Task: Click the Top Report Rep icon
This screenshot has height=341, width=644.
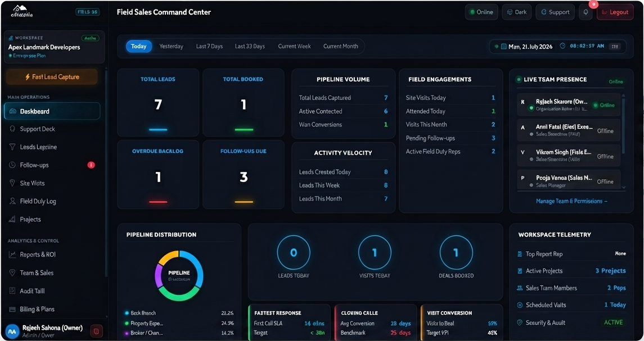Action: pyautogui.click(x=520, y=254)
